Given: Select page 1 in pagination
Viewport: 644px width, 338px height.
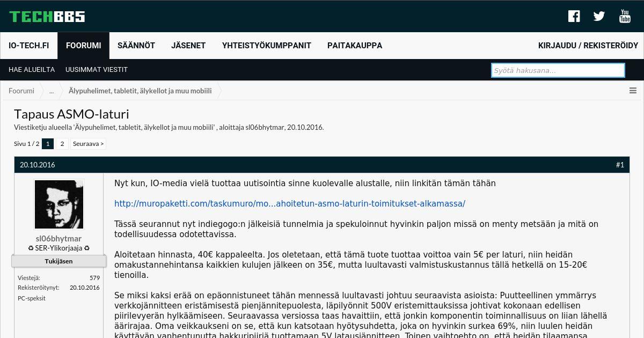Looking at the screenshot, I should 48,144.
